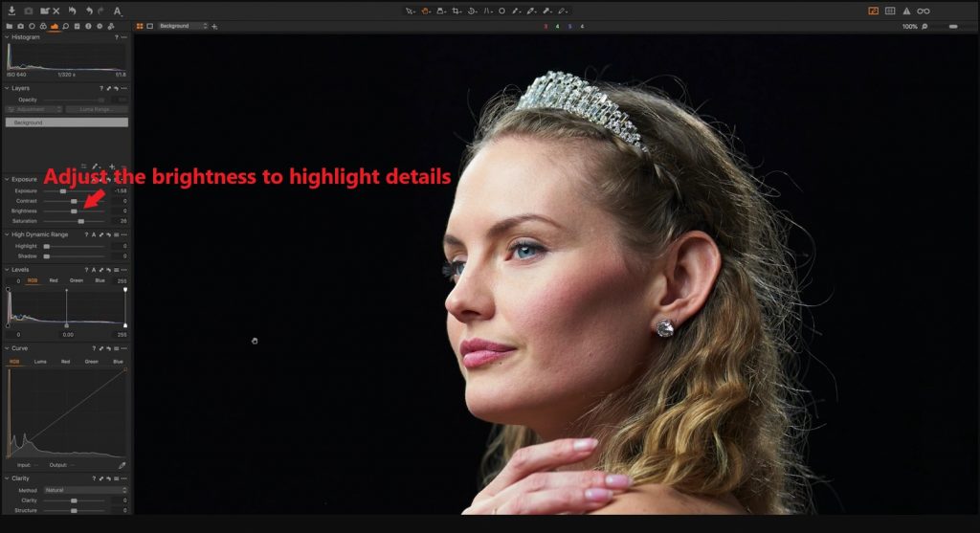Select the Keystone tool
980x533 pixels.
pyautogui.click(x=486, y=11)
